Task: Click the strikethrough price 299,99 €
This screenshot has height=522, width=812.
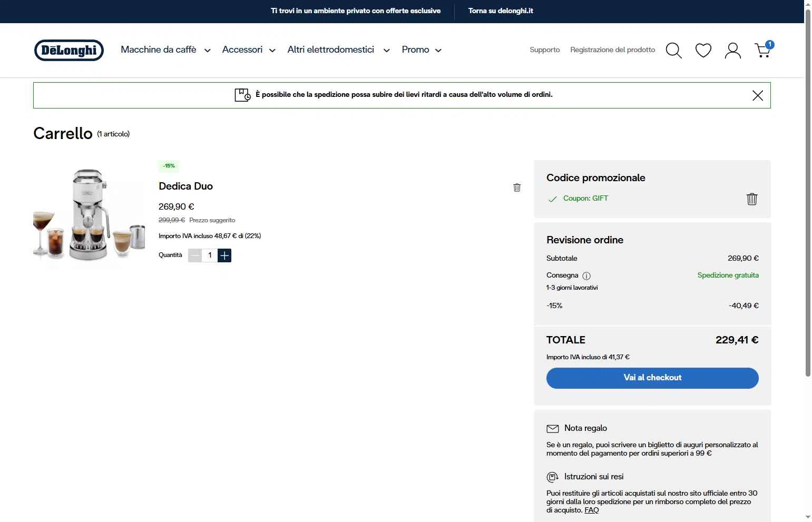Action: (x=172, y=220)
